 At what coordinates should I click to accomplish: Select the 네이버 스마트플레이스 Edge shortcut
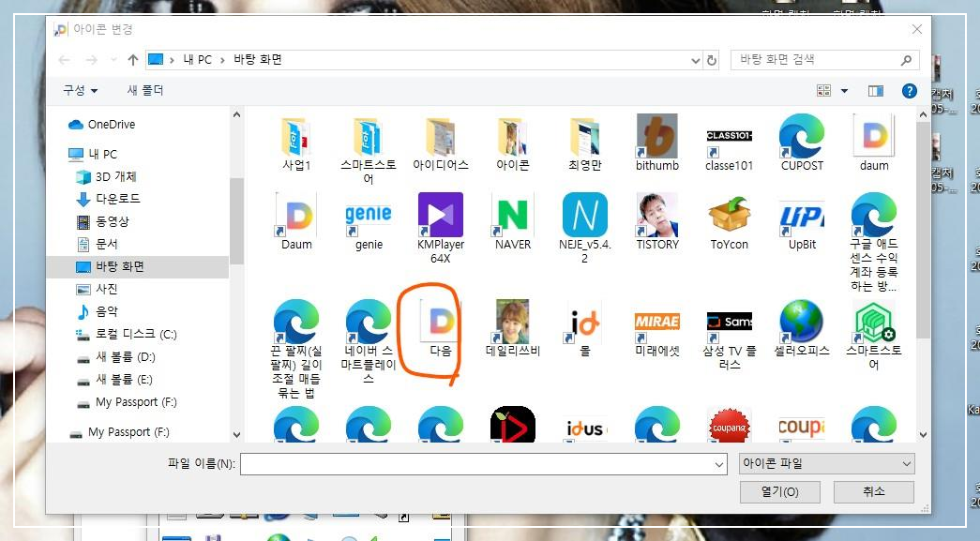[x=369, y=341]
